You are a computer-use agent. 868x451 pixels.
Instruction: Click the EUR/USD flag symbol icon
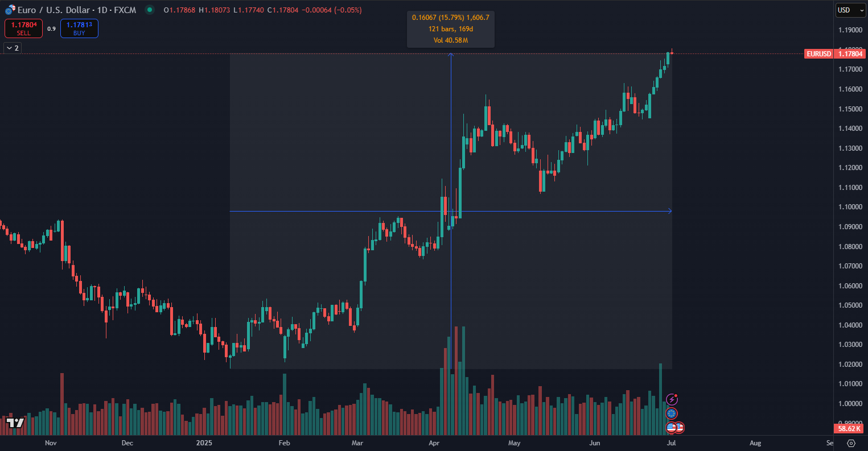[10, 10]
